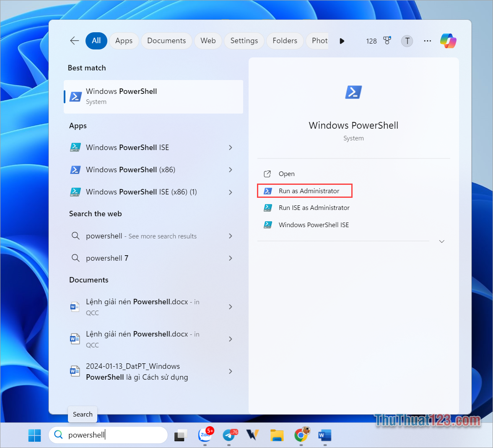Open File Explorer from the taskbar

click(277, 435)
